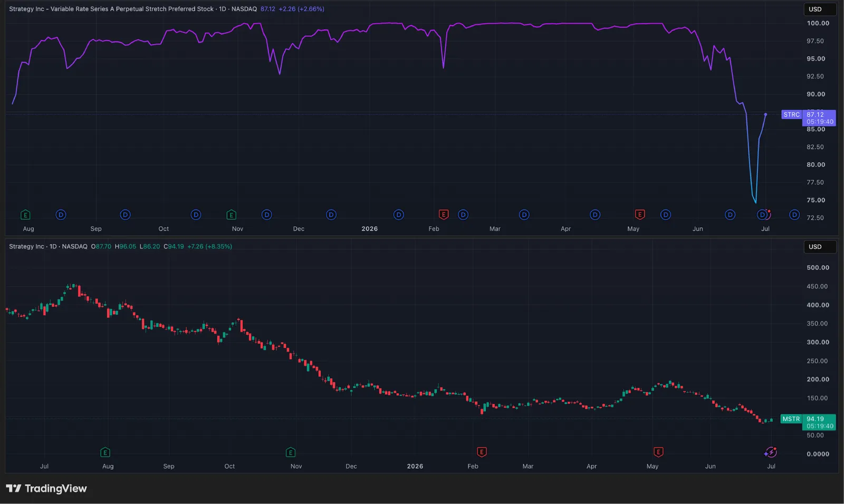
Task: Open USD currency selector on MSTR chart
Action: 820,247
